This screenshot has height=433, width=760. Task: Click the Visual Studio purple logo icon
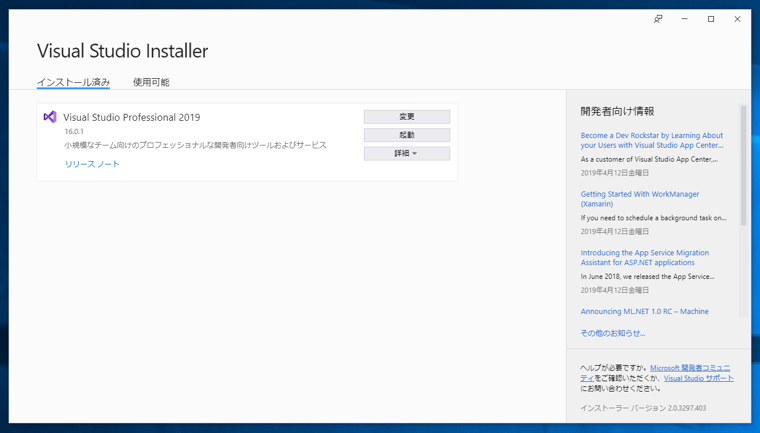pyautogui.click(x=50, y=116)
